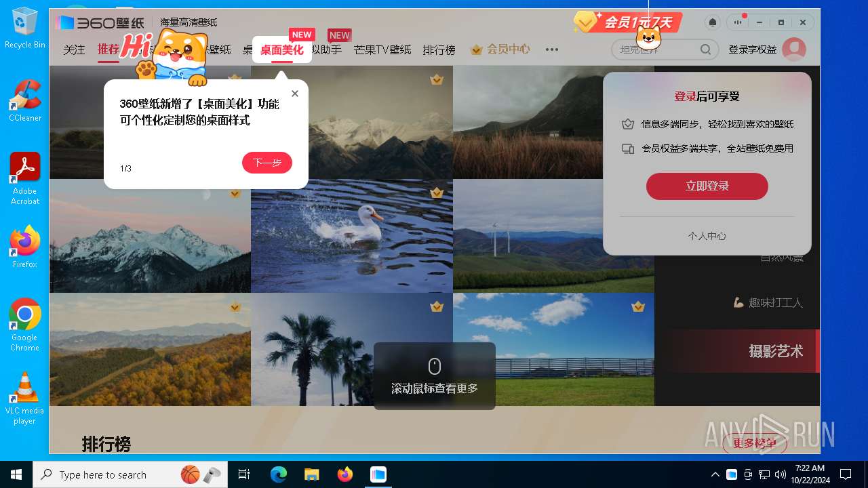Click the 下一步 button
Image resolution: width=868 pixels, height=488 pixels.
(x=267, y=163)
